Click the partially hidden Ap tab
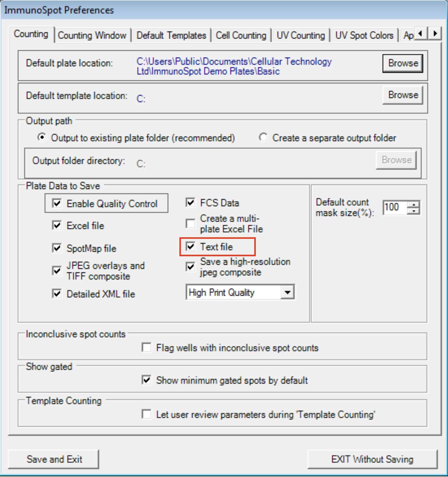 408,35
